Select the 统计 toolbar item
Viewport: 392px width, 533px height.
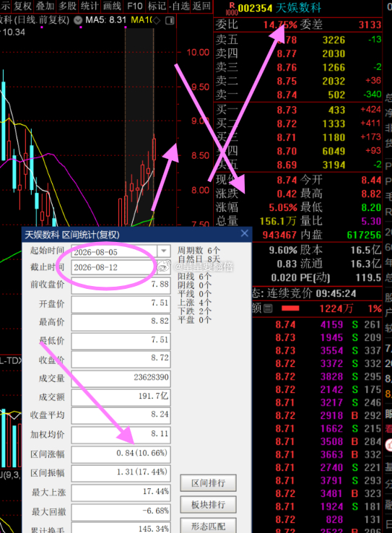coord(90,6)
